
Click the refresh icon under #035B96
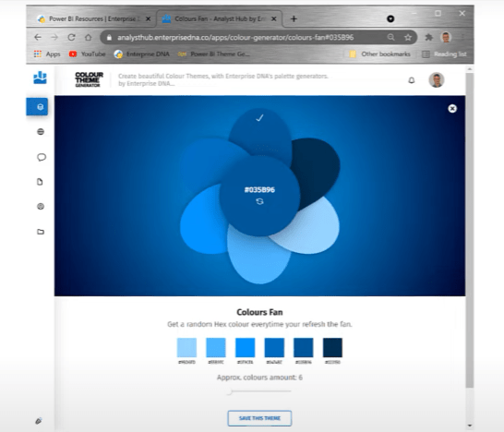point(259,201)
